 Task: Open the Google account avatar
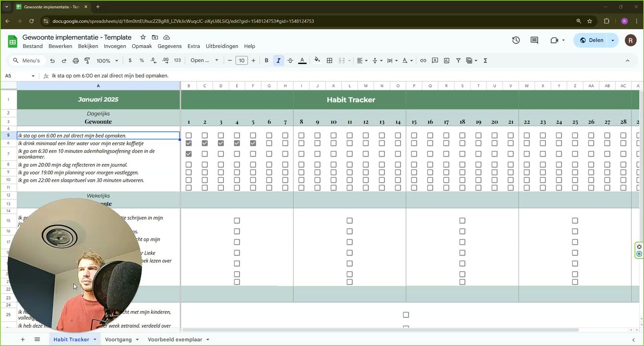pos(631,40)
